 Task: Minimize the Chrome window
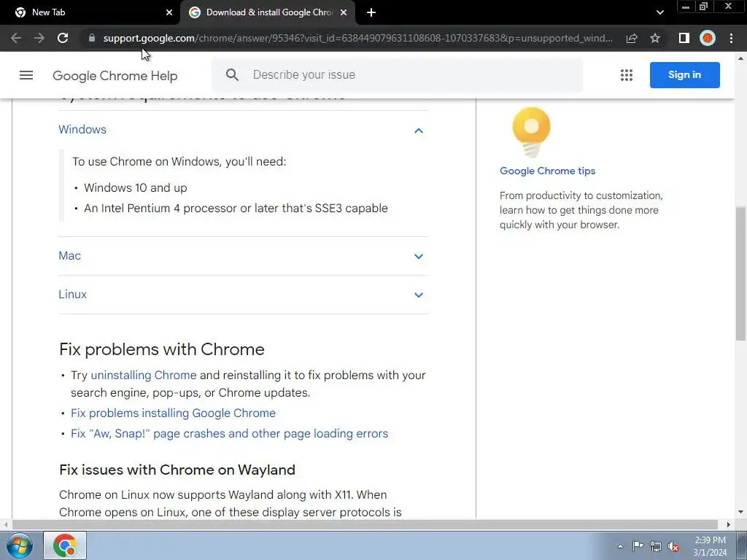tap(685, 7)
